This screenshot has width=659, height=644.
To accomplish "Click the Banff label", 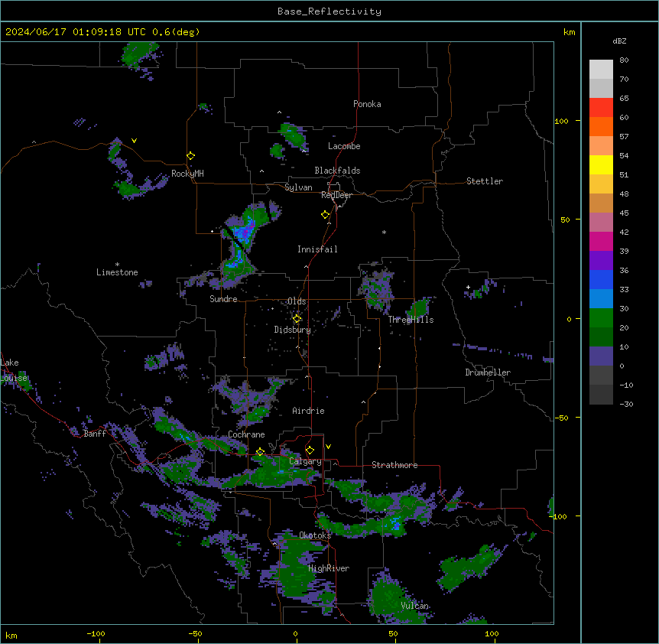I will point(95,434).
